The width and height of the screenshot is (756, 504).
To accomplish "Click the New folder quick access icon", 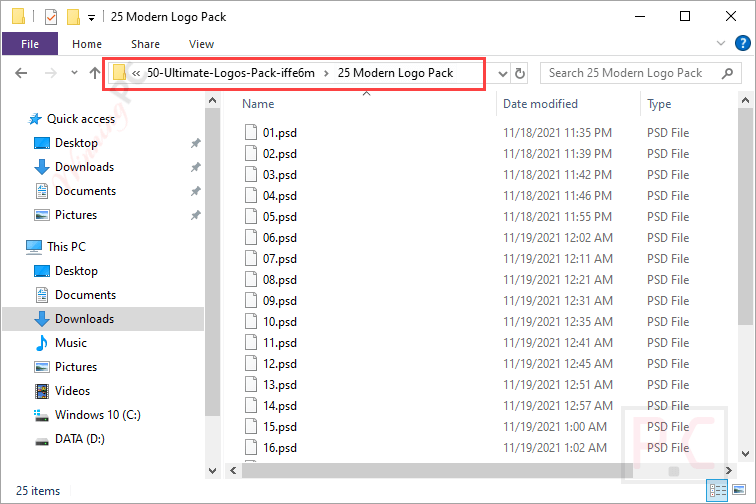I will tap(73, 17).
